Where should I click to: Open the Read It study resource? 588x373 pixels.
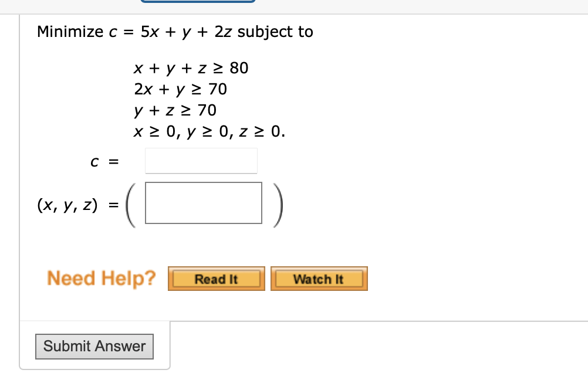pos(216,279)
